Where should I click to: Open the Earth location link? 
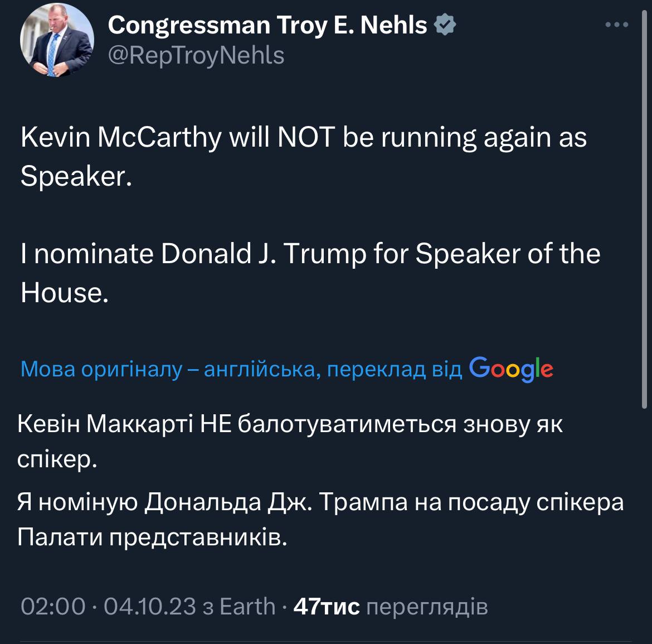pos(247,606)
